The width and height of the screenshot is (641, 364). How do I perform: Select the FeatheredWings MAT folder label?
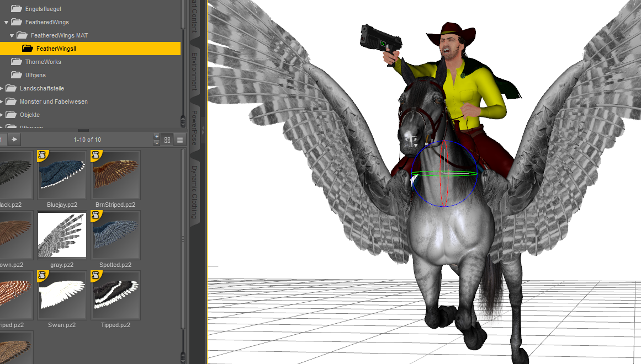(59, 35)
